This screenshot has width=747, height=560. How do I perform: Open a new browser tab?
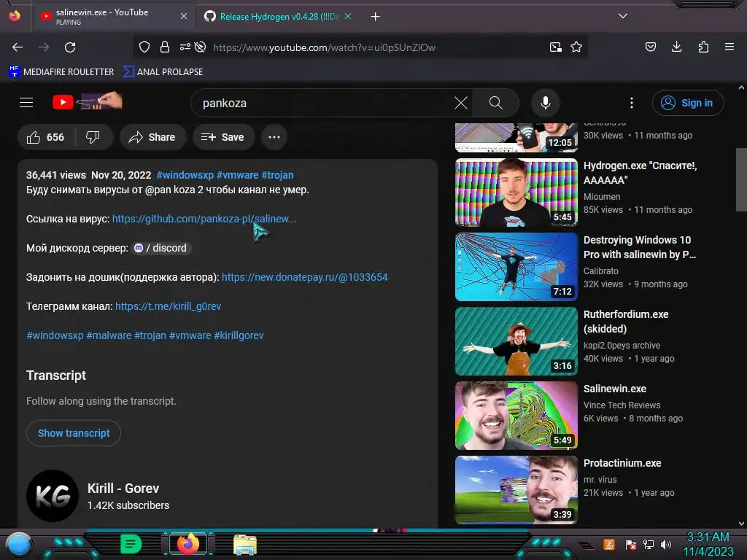click(x=376, y=17)
